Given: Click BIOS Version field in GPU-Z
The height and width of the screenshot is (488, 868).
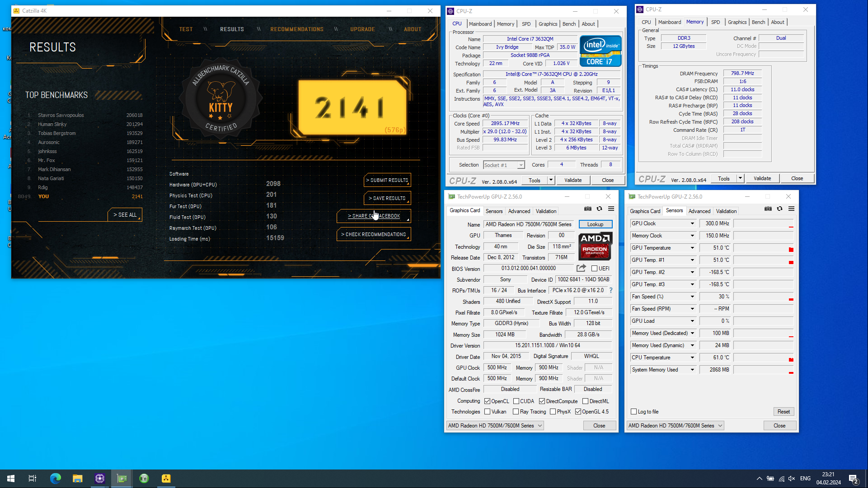Looking at the screenshot, I should [x=528, y=268].
